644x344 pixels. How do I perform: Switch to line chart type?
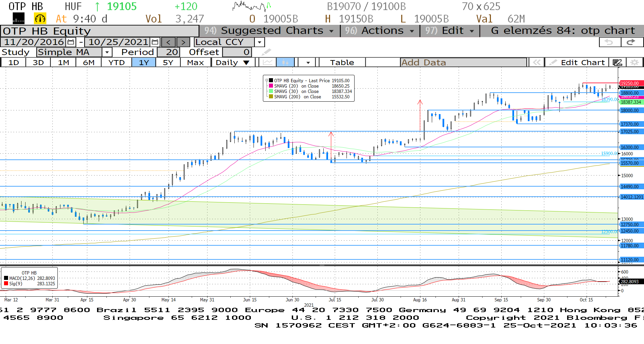(268, 62)
